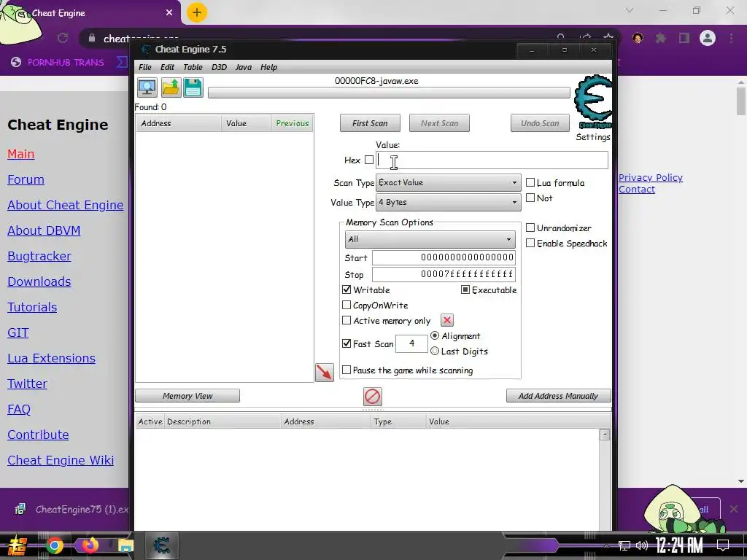Open the Forum link on website
This screenshot has width=747, height=560.
pos(26,179)
